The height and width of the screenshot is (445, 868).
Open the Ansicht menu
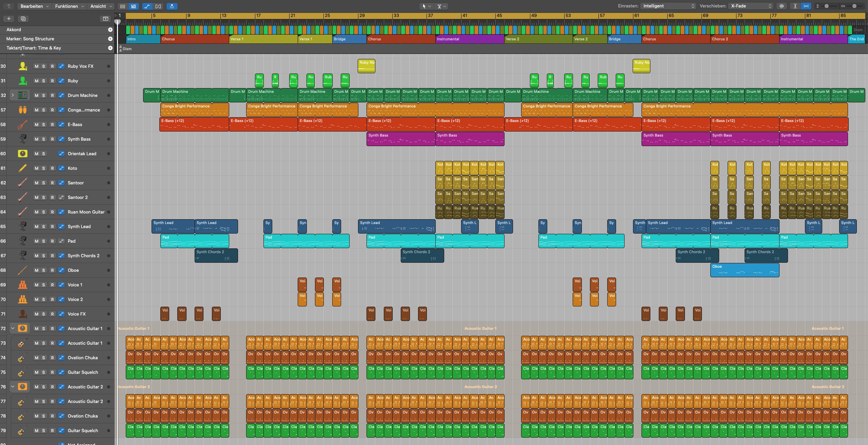click(101, 6)
